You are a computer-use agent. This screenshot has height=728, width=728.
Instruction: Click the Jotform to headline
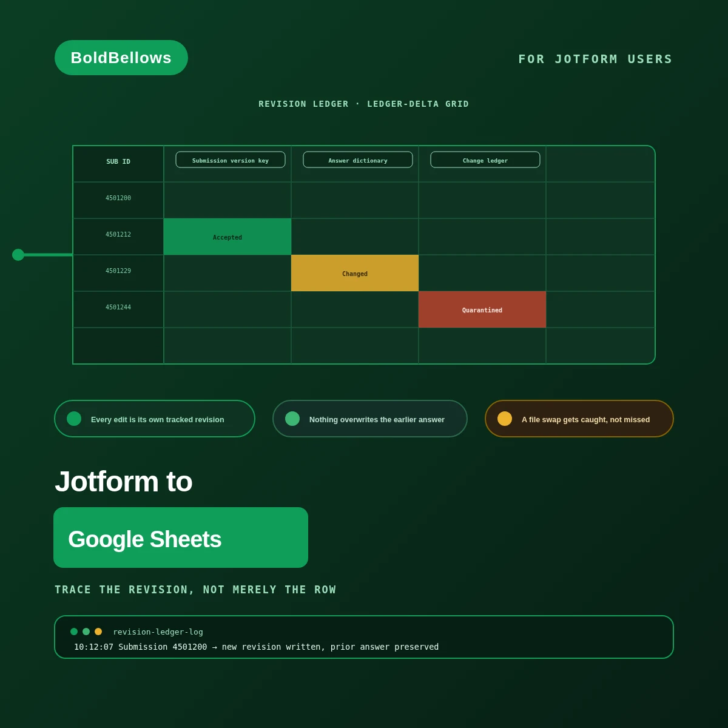tap(124, 482)
